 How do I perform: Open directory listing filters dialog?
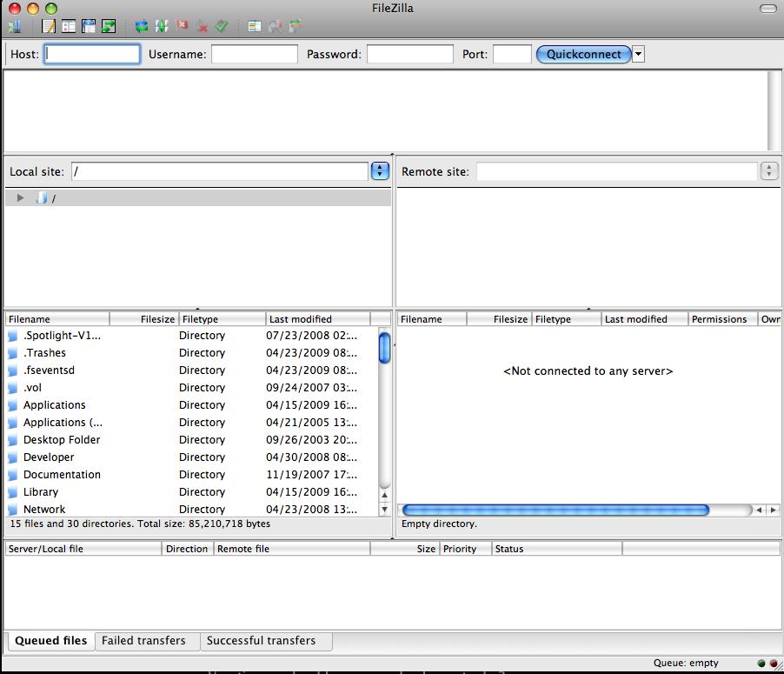click(x=255, y=26)
